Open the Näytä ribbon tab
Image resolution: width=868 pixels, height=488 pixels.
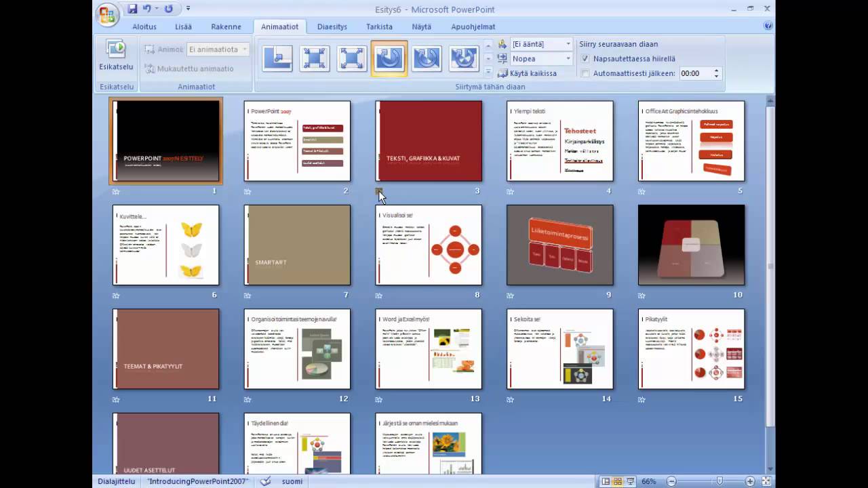pyautogui.click(x=421, y=26)
